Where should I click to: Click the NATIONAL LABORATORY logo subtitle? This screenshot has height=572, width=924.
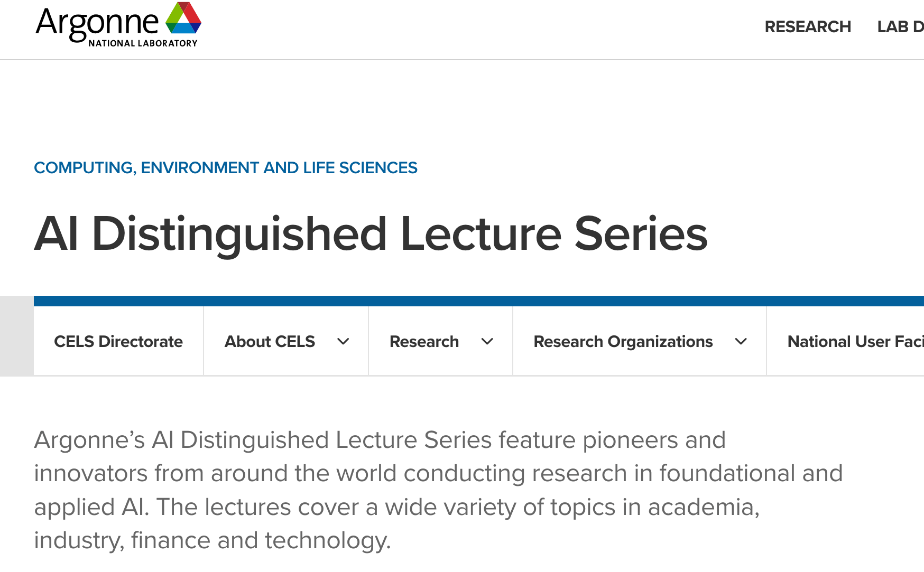(143, 43)
